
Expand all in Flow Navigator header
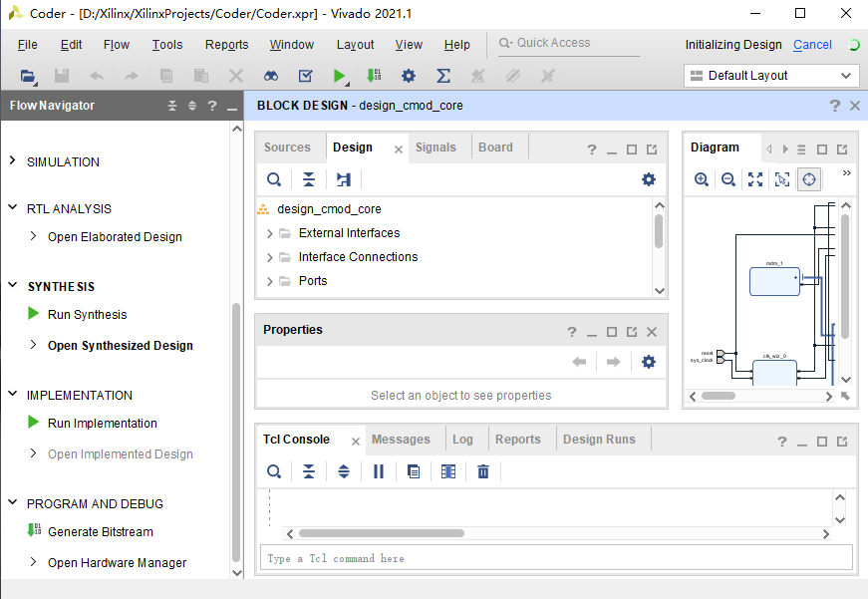[192, 106]
